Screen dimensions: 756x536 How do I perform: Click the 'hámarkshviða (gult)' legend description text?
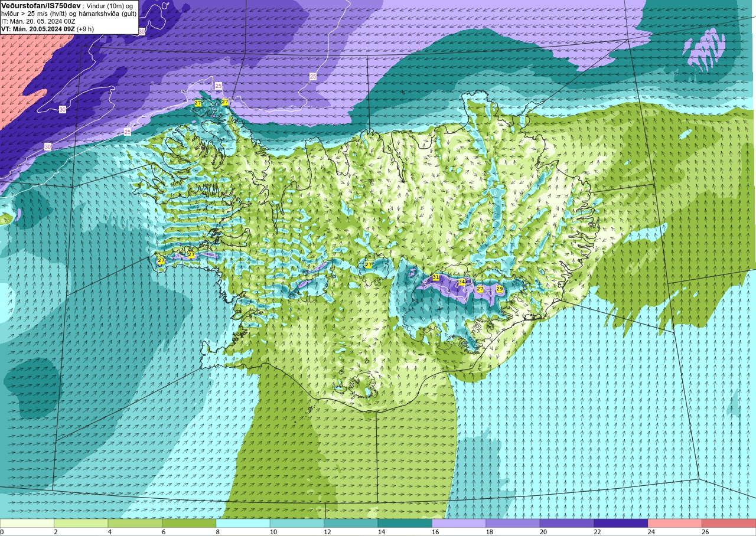tap(106, 14)
